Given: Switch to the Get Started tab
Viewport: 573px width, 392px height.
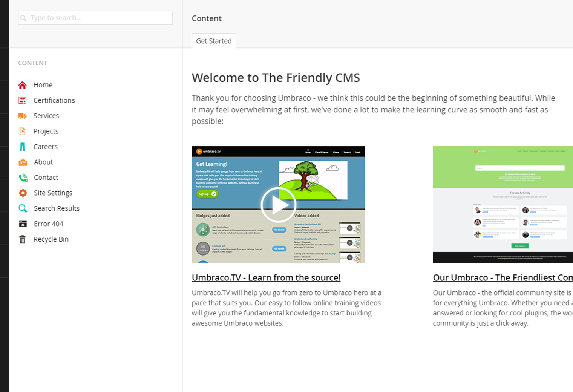Looking at the screenshot, I should [x=214, y=41].
